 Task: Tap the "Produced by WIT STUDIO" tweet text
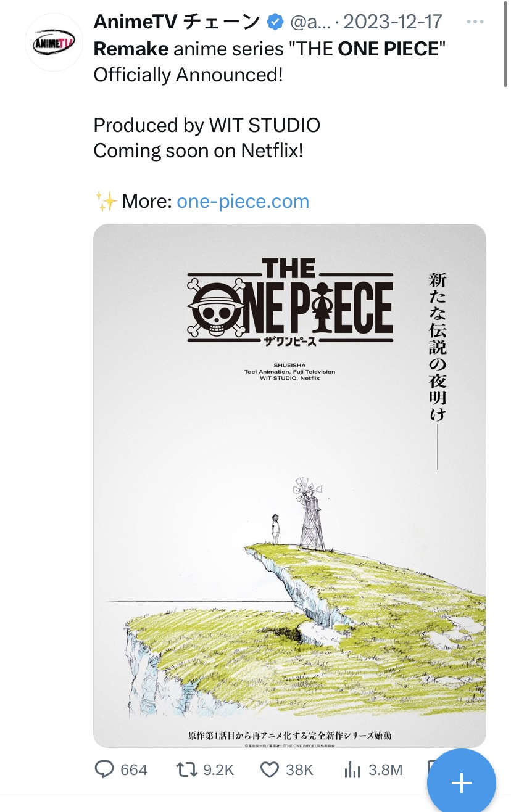(207, 125)
